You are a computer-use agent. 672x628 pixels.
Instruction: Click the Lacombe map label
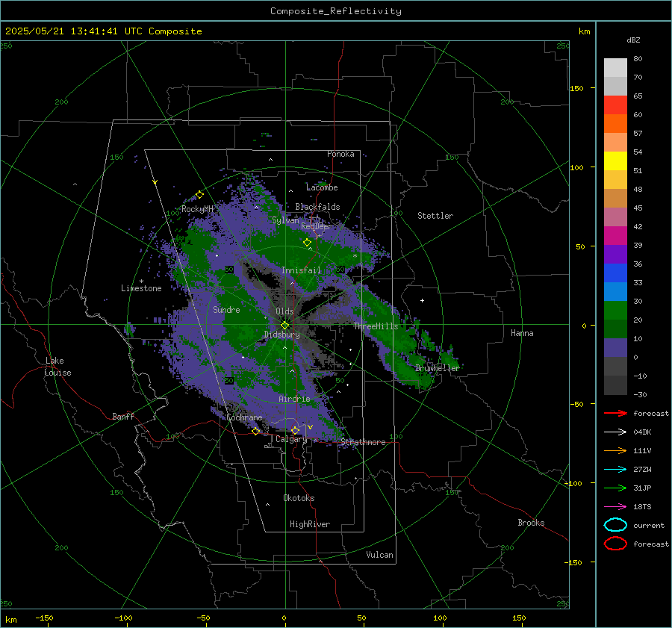[x=322, y=187]
